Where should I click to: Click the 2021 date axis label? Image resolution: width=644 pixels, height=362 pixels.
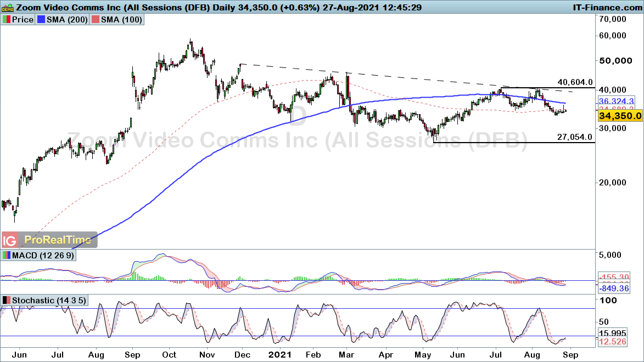279,355
